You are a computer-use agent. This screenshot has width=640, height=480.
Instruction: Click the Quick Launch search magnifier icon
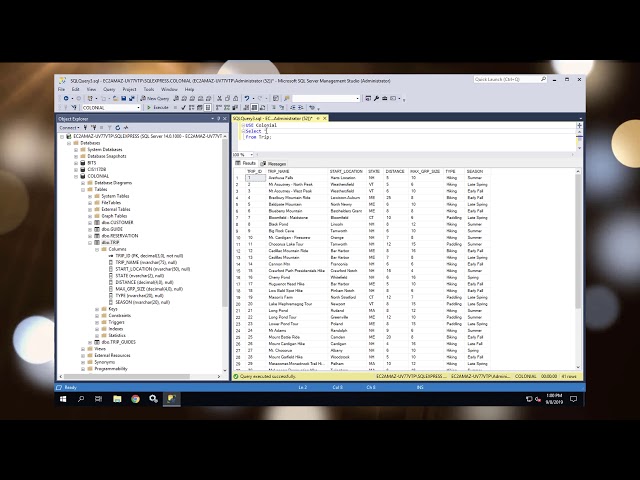[x=543, y=79]
